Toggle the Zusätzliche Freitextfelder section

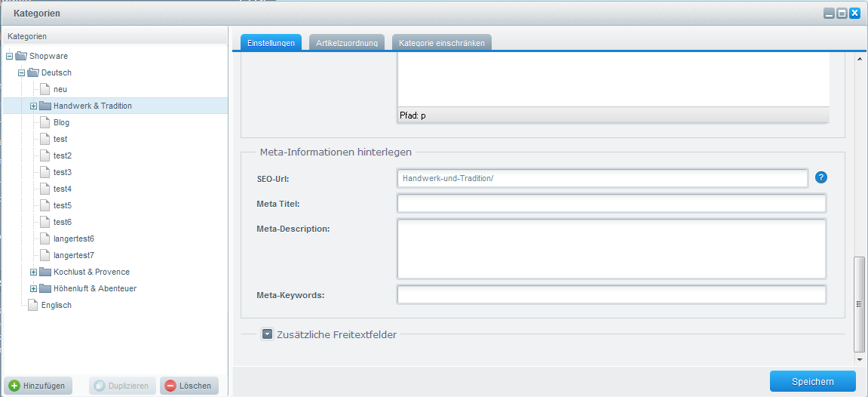click(x=267, y=334)
